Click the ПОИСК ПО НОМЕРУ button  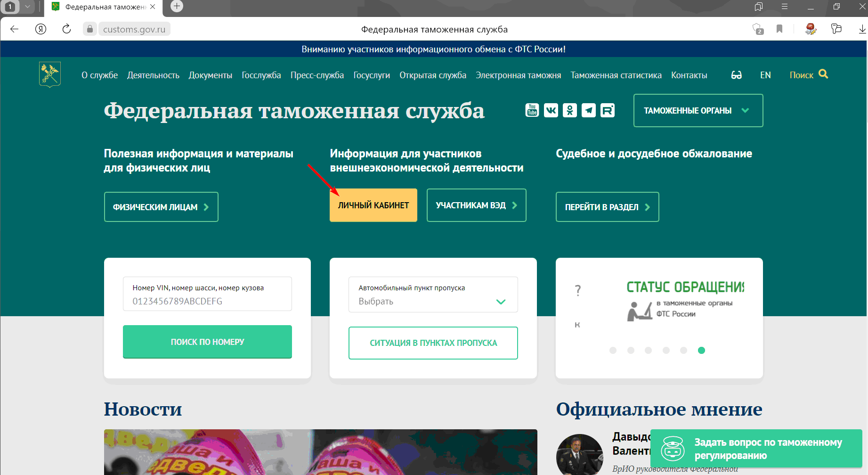click(207, 342)
